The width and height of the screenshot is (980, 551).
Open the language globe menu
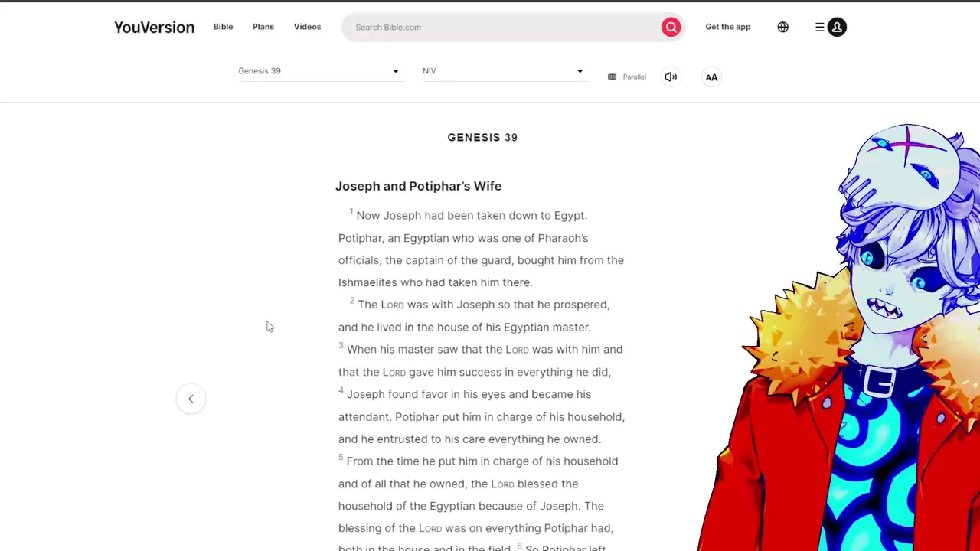782,27
